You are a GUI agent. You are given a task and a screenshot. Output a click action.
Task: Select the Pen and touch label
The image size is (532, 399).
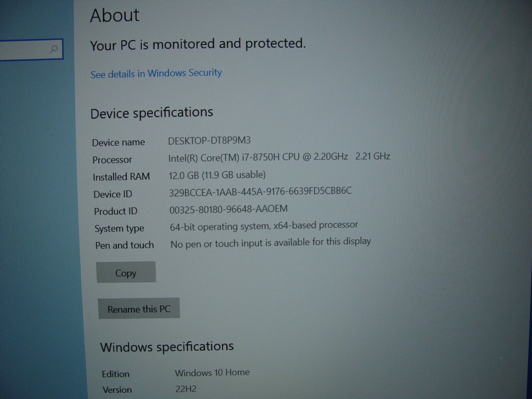click(125, 245)
